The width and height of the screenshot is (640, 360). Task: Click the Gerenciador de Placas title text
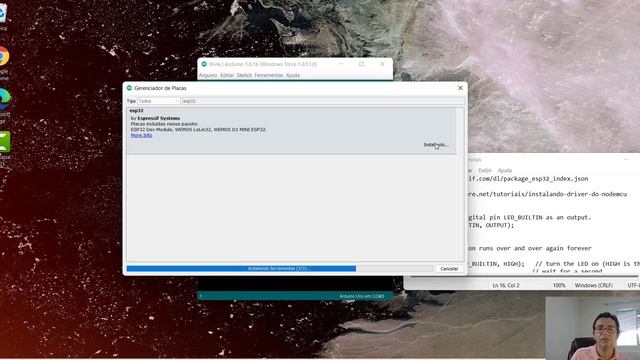tap(160, 88)
